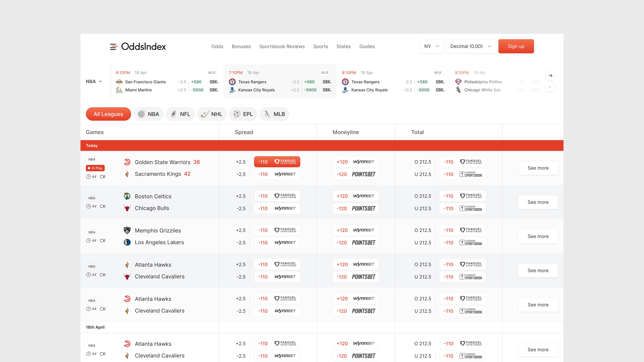
Task: Click video icon in Boston Celtics row
Action: tap(102, 206)
